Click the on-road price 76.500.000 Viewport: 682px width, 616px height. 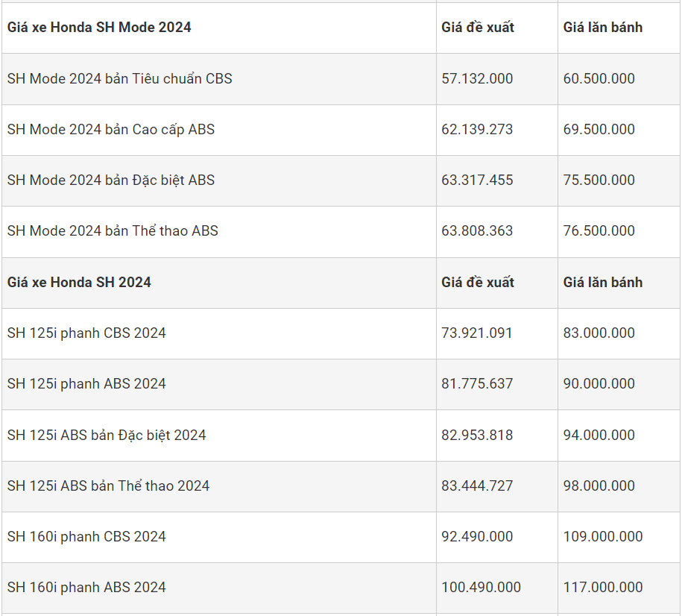pyautogui.click(x=599, y=230)
